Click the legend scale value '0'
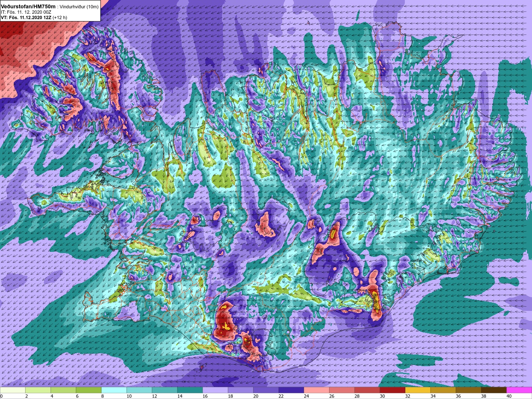This screenshot has height=399, width=532. (2, 396)
